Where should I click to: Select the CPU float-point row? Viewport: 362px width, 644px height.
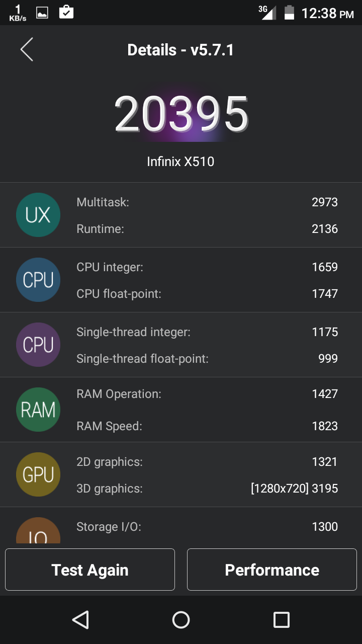207,294
